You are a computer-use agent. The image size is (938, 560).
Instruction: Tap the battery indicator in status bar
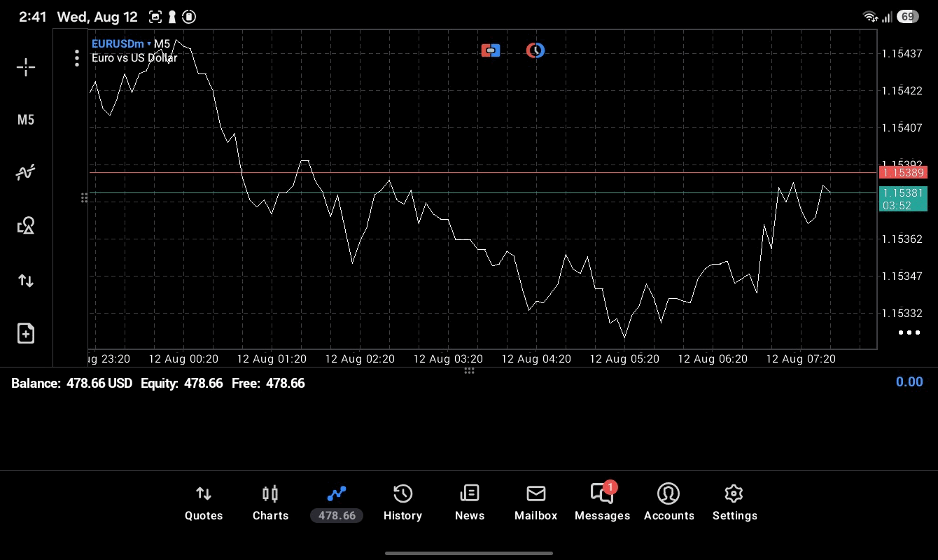coord(907,17)
